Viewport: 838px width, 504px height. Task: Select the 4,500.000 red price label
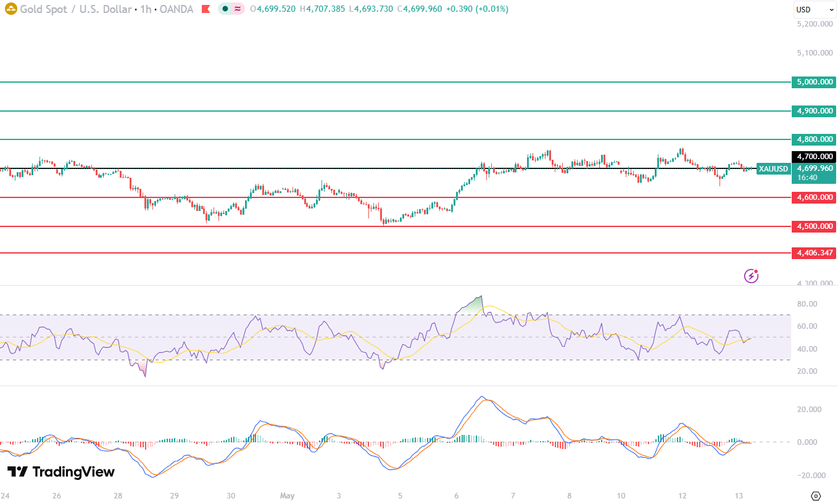(x=813, y=226)
